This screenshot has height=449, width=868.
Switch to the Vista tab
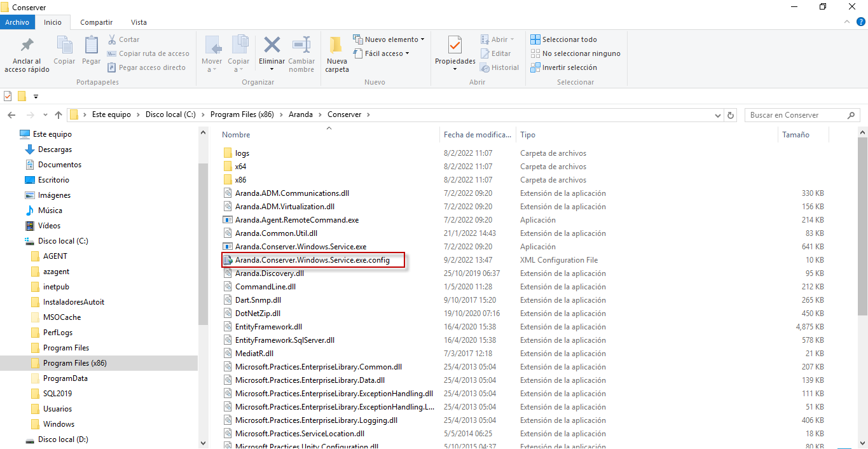click(x=139, y=22)
